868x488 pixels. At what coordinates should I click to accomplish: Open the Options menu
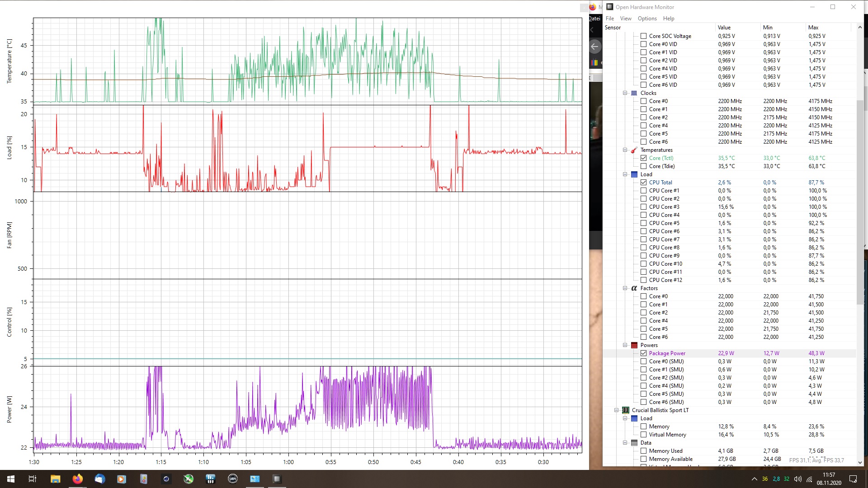coord(647,19)
